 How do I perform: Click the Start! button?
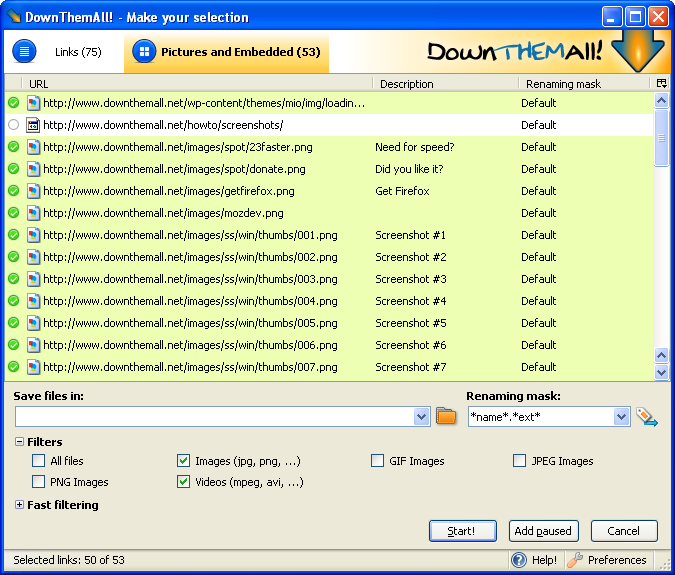coord(463,531)
